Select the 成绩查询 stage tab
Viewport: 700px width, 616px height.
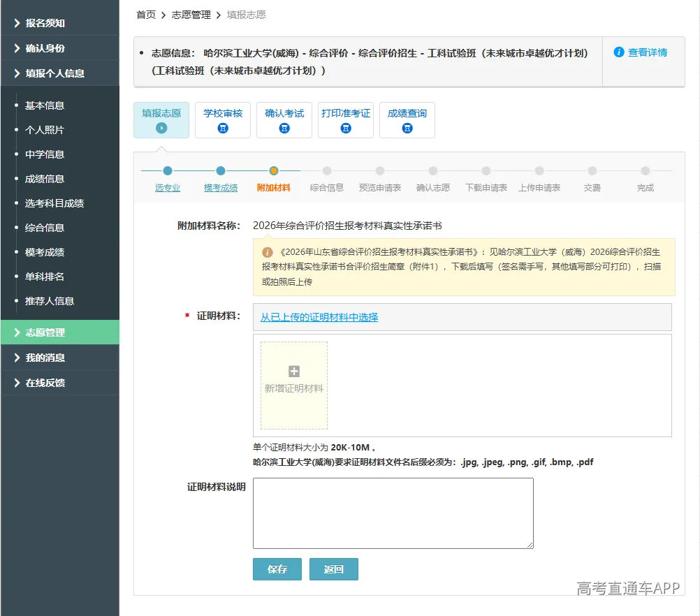click(407, 120)
